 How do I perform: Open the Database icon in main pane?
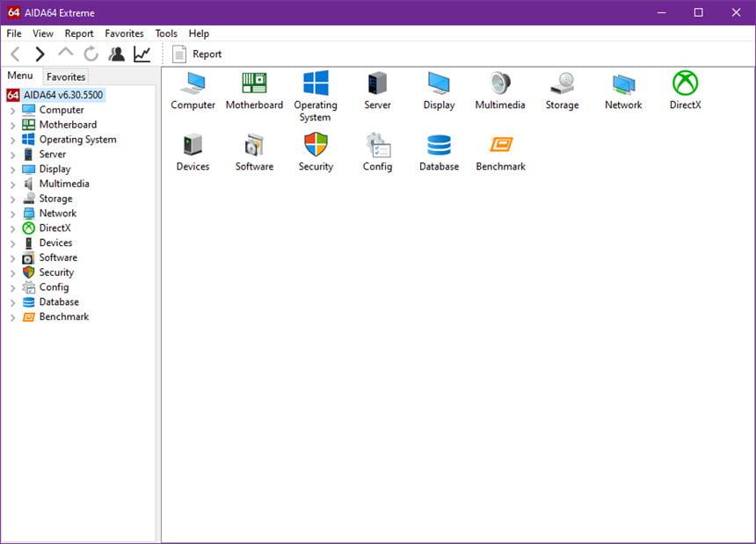(439, 144)
